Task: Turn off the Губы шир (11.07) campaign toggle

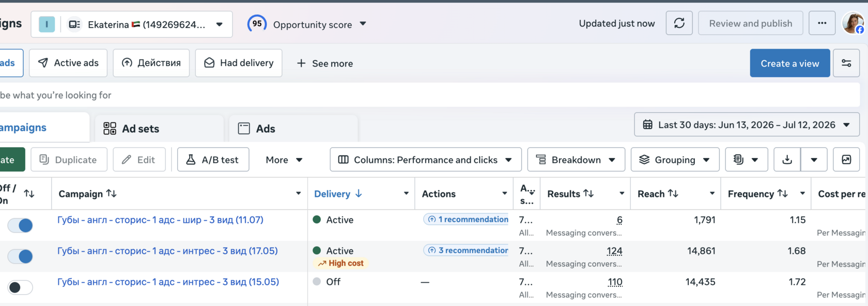Action: tap(20, 225)
